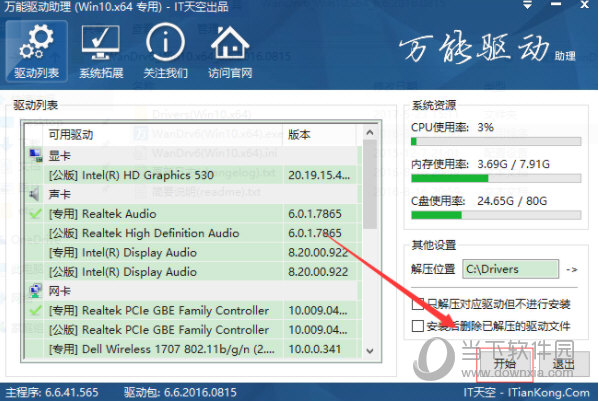The height and width of the screenshot is (402, 598).
Task: Select [公版] Intel(R) Display Audio row
Action: [193, 272]
